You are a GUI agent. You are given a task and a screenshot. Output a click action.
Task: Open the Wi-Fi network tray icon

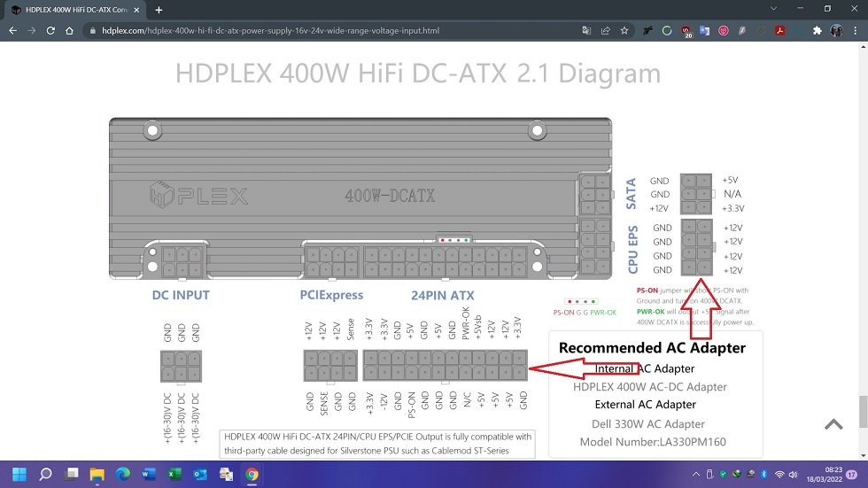779,474
